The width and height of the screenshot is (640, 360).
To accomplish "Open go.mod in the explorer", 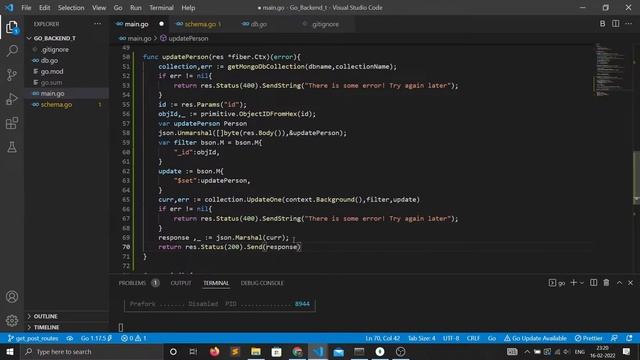I will (52, 71).
